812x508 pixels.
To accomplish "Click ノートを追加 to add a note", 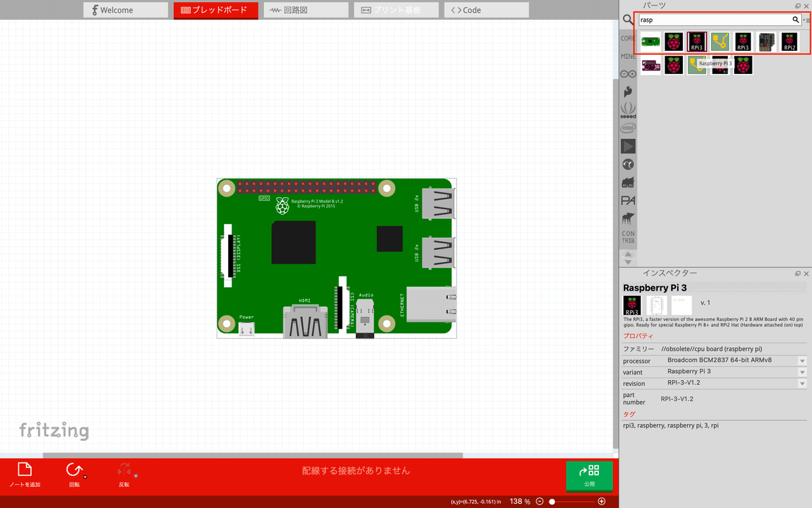I will click(24, 475).
